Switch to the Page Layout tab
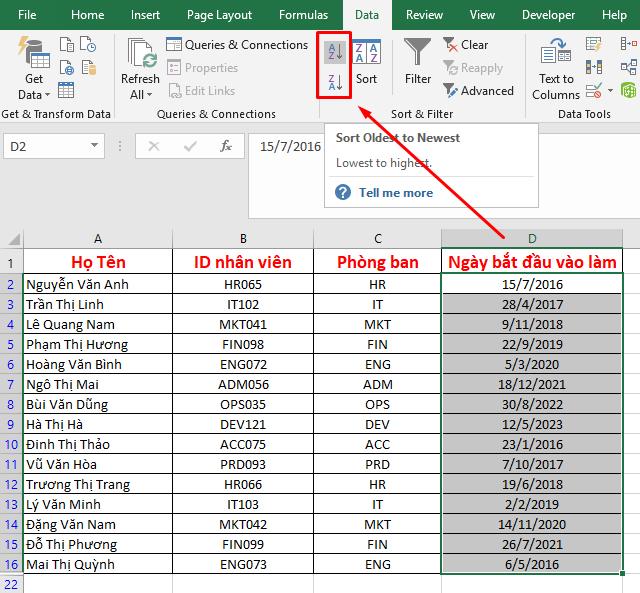Viewport: 640px width, 593px height. [219, 15]
